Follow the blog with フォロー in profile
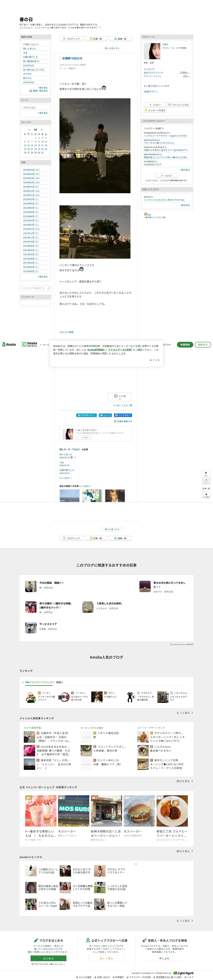 coord(155,105)
